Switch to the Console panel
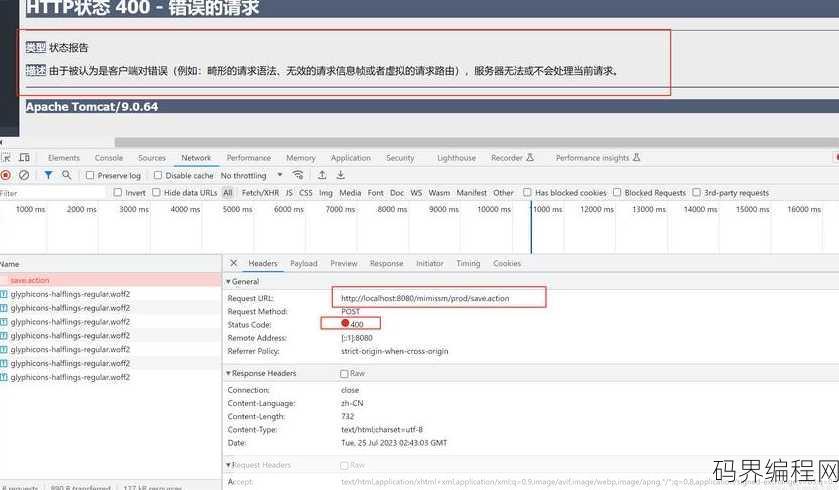The height and width of the screenshot is (490, 839). pyautogui.click(x=109, y=158)
